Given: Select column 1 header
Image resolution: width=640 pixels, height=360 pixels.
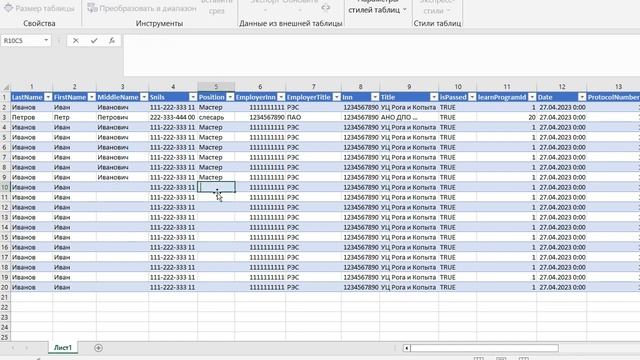Looking at the screenshot, I should (x=31, y=87).
